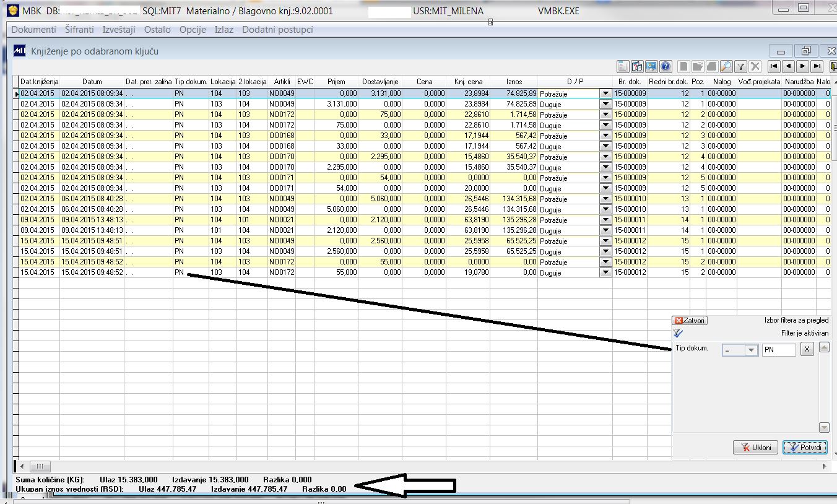Click filter panel scroll up arrow
The height and width of the screenshot is (504, 837).
tap(824, 347)
